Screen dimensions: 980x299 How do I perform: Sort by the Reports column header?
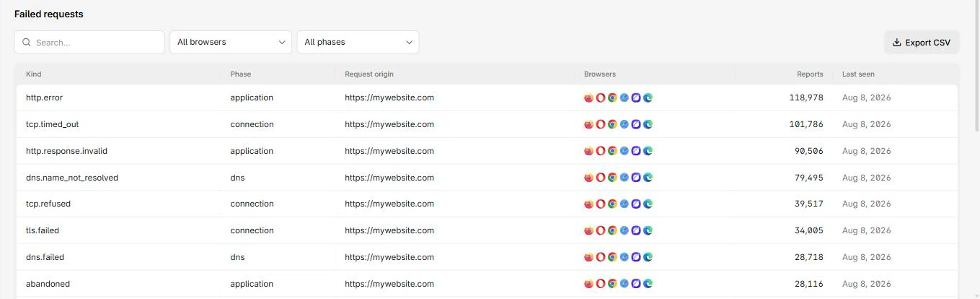(x=810, y=74)
